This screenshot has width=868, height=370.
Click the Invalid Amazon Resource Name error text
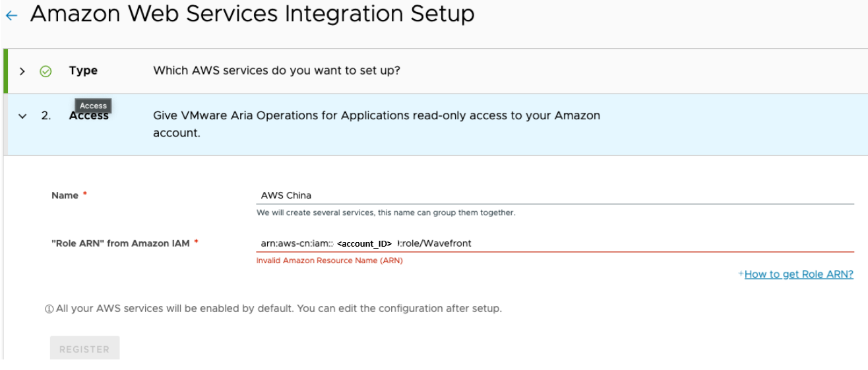click(329, 261)
